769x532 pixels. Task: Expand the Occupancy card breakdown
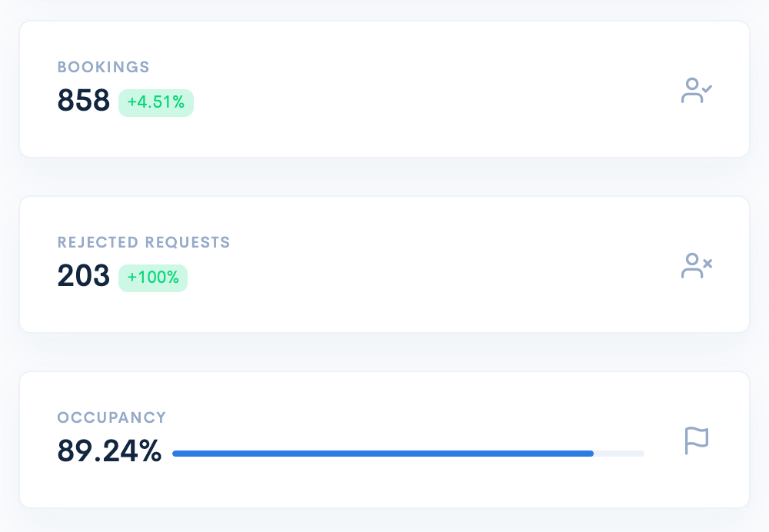point(384,439)
